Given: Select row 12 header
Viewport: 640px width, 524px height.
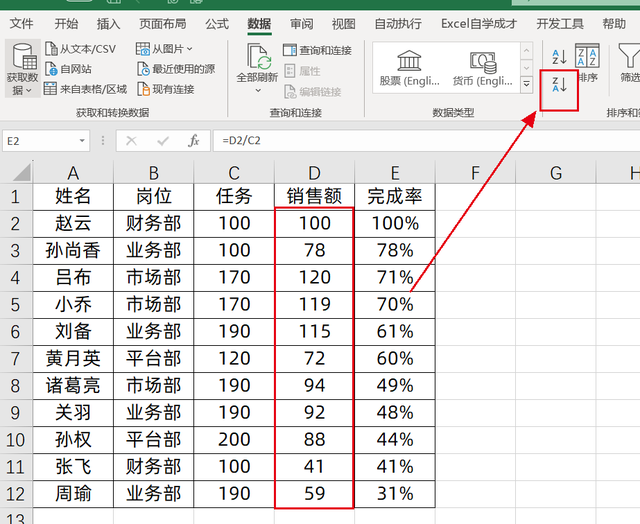Looking at the screenshot, I should tap(16, 494).
